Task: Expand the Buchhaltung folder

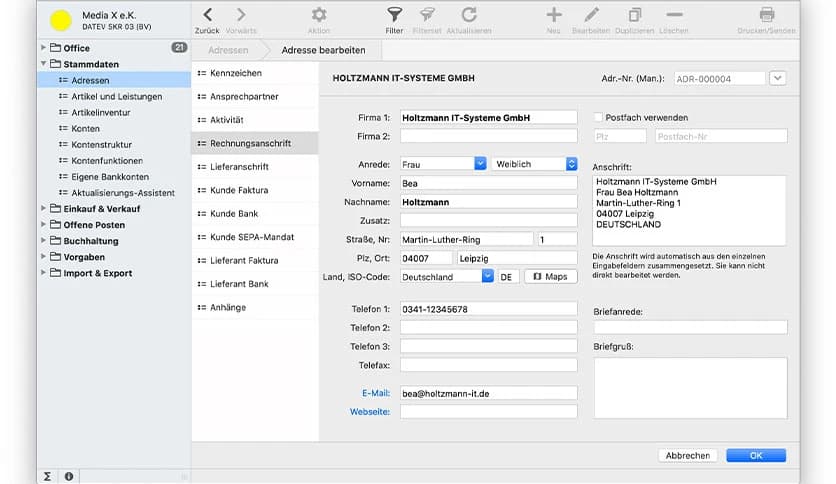Action: tap(43, 240)
